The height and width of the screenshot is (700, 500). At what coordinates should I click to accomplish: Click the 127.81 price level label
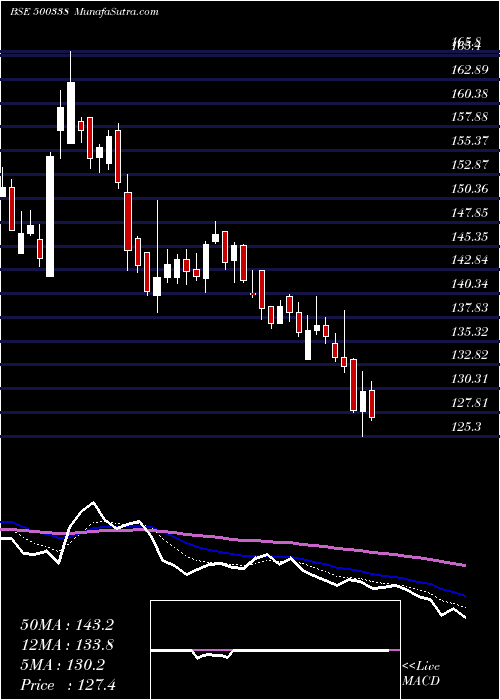pos(469,403)
